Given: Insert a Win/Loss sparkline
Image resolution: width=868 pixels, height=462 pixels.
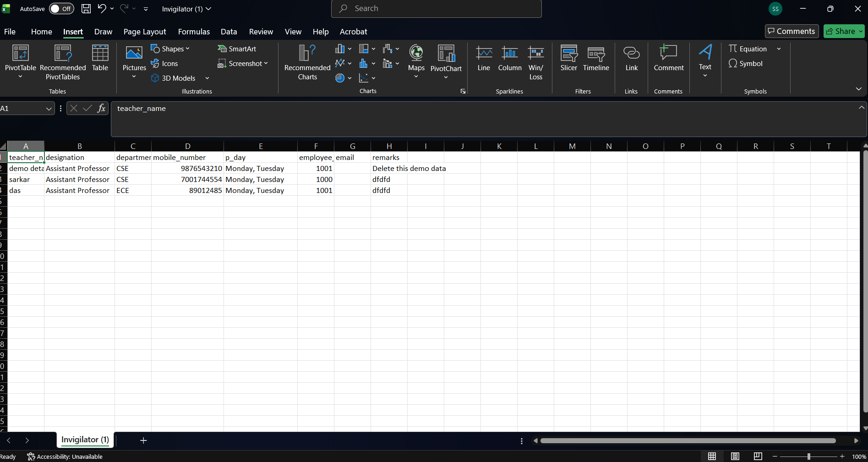Looking at the screenshot, I should tap(535, 63).
